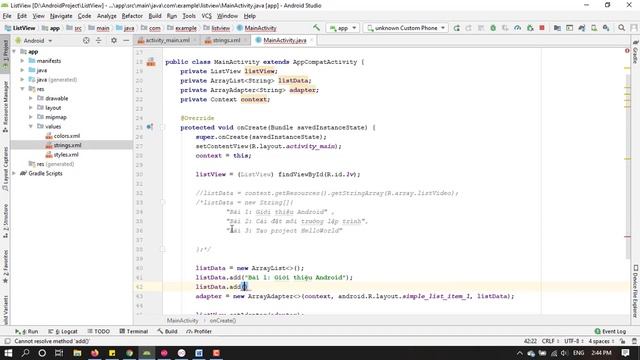Open the Gradle side tool window

point(635,52)
